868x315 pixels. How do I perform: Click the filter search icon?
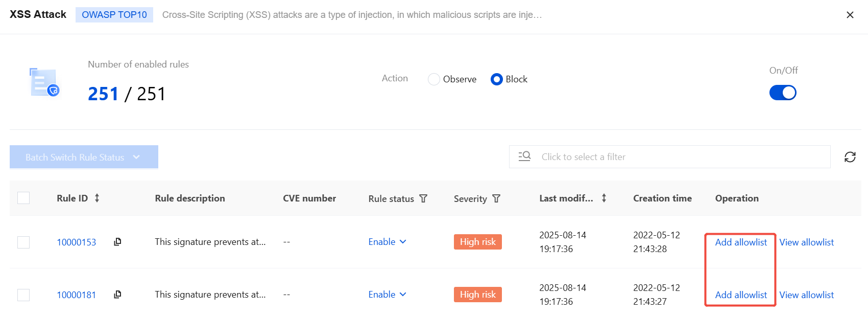[x=524, y=156]
